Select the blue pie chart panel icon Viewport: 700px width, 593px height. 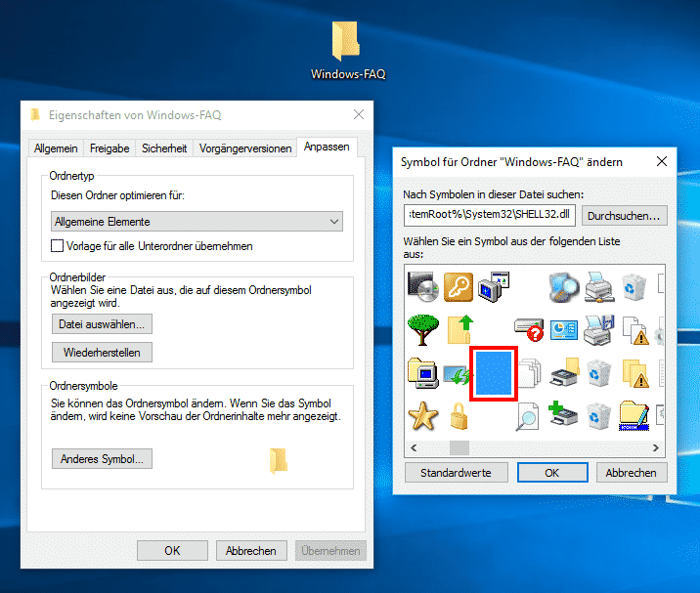[564, 330]
